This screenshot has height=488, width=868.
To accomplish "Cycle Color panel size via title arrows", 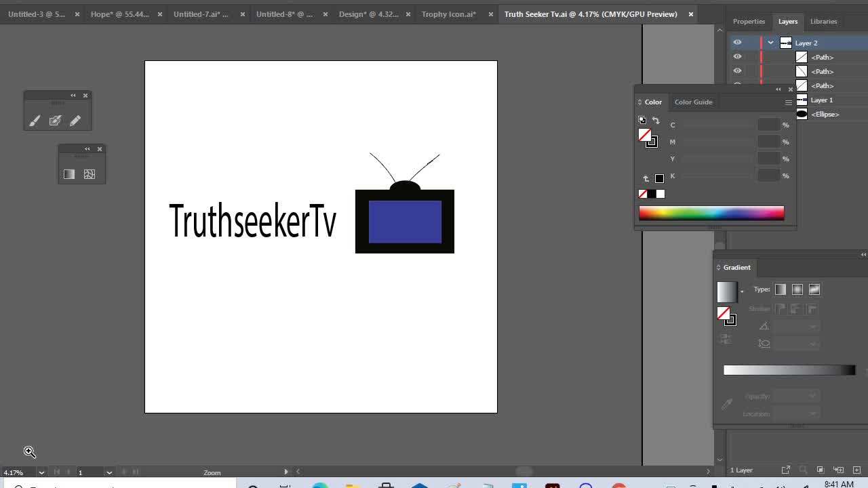I will (x=639, y=102).
